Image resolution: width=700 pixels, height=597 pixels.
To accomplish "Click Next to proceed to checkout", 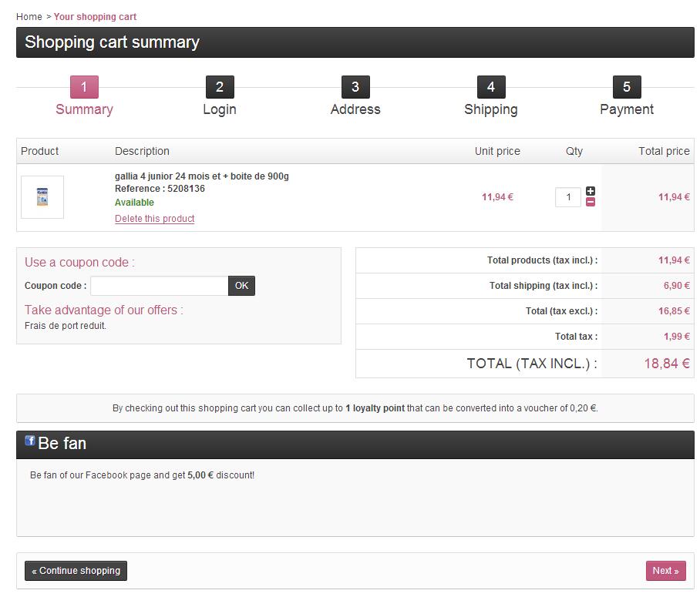I will 665,571.
